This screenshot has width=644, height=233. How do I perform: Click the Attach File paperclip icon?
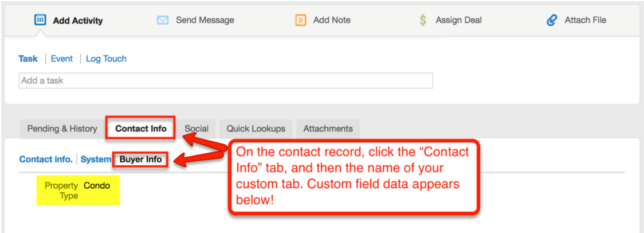pos(552,20)
